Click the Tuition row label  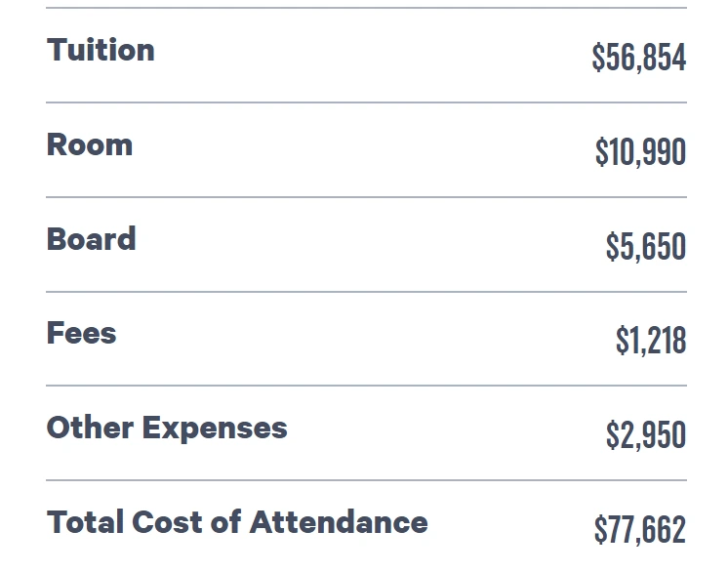(x=101, y=51)
